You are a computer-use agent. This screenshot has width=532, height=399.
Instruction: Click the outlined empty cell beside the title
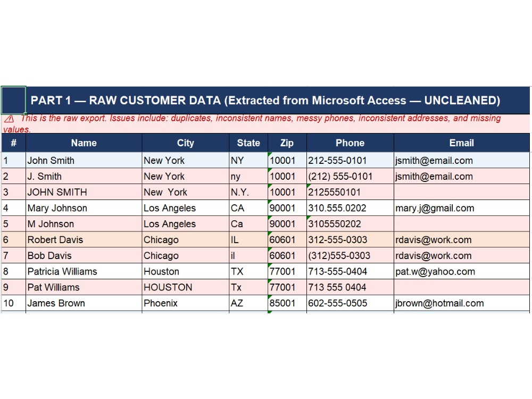coord(14,100)
